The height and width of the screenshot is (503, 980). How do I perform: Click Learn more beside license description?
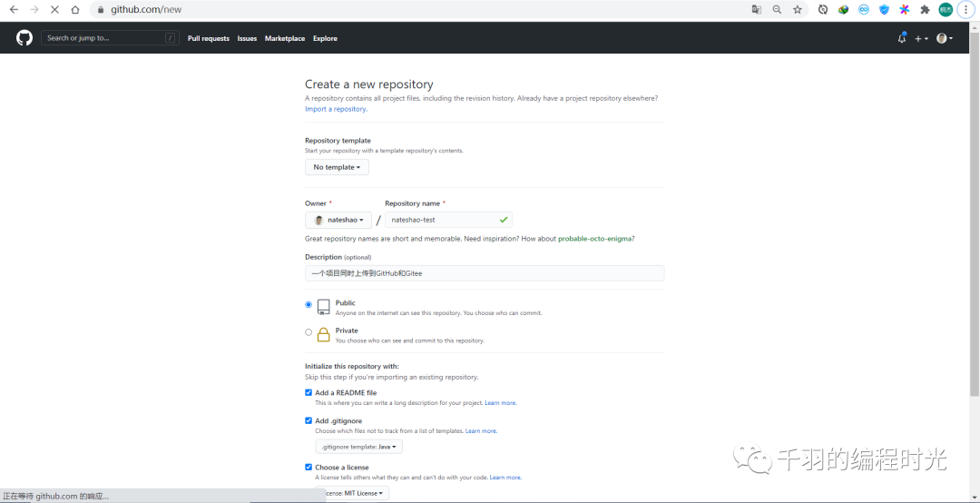click(505, 478)
